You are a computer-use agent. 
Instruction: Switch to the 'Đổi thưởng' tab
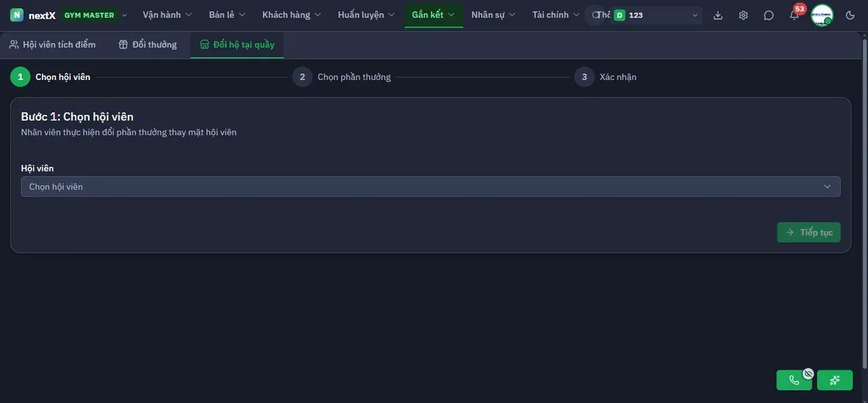pos(148,45)
